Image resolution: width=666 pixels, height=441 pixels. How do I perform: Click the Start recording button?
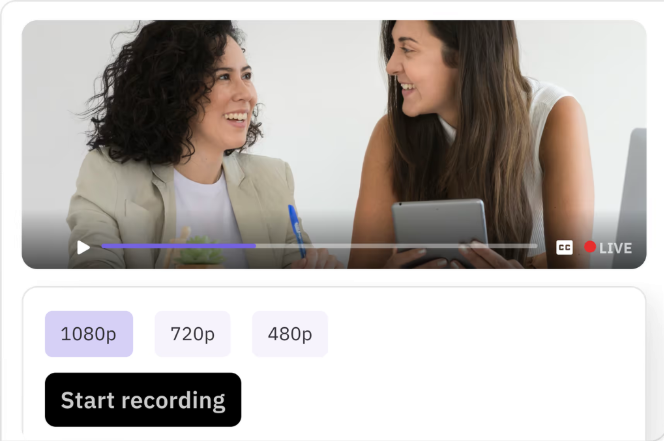(143, 400)
